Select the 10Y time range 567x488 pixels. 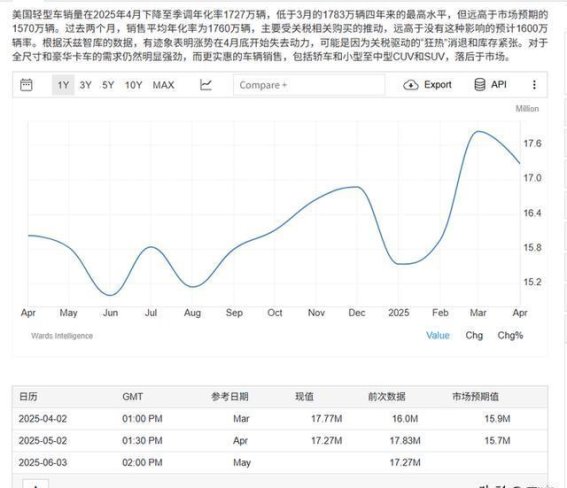[133, 85]
